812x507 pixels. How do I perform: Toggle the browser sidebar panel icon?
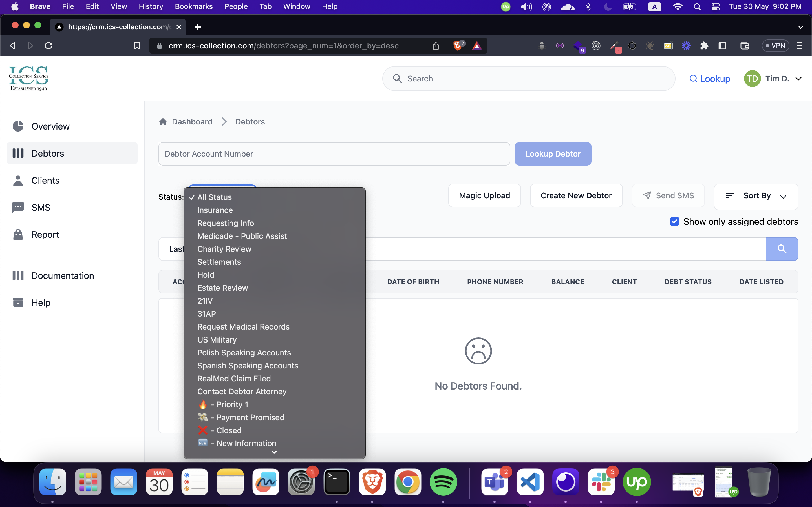click(x=722, y=46)
